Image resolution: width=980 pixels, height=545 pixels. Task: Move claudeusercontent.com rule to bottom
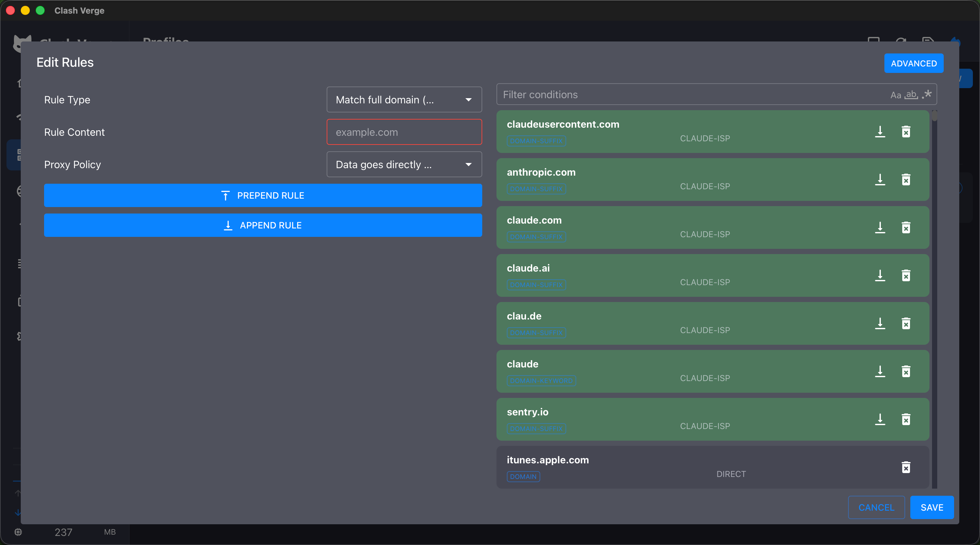tap(880, 132)
